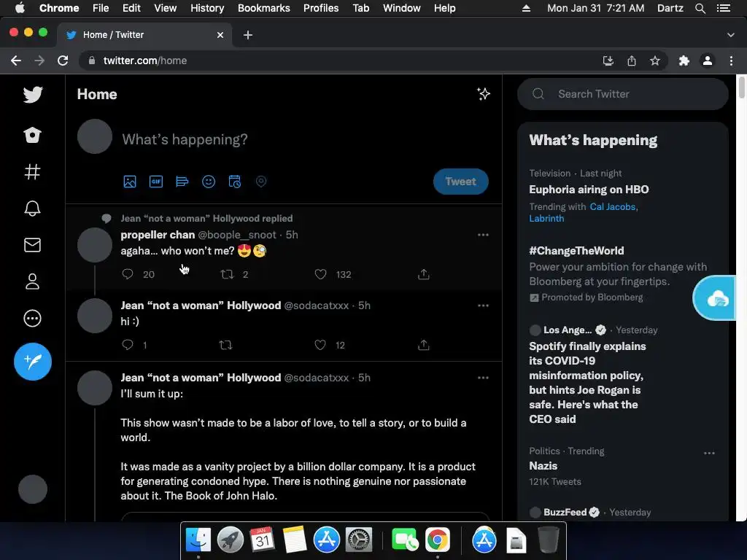This screenshot has height=560, width=747.
Task: Open the Bookmarks menu
Action: tap(263, 8)
